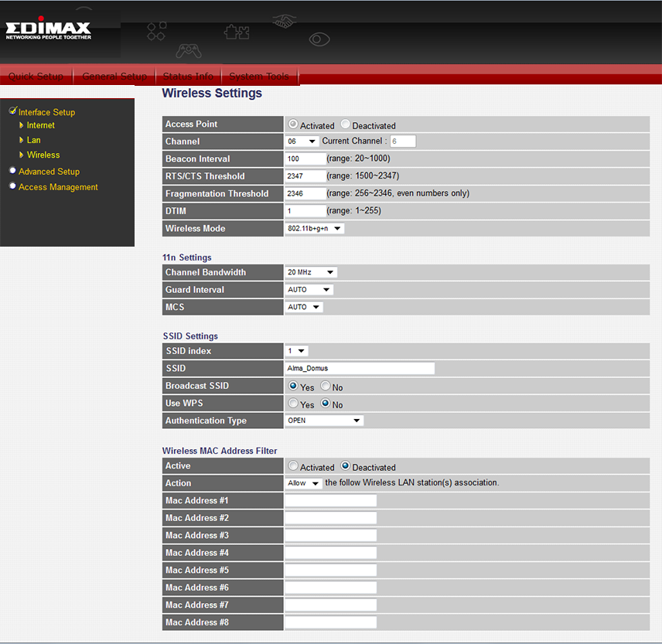Click the gamepad icon in the banner
This screenshot has width=662, height=644.
[189, 50]
